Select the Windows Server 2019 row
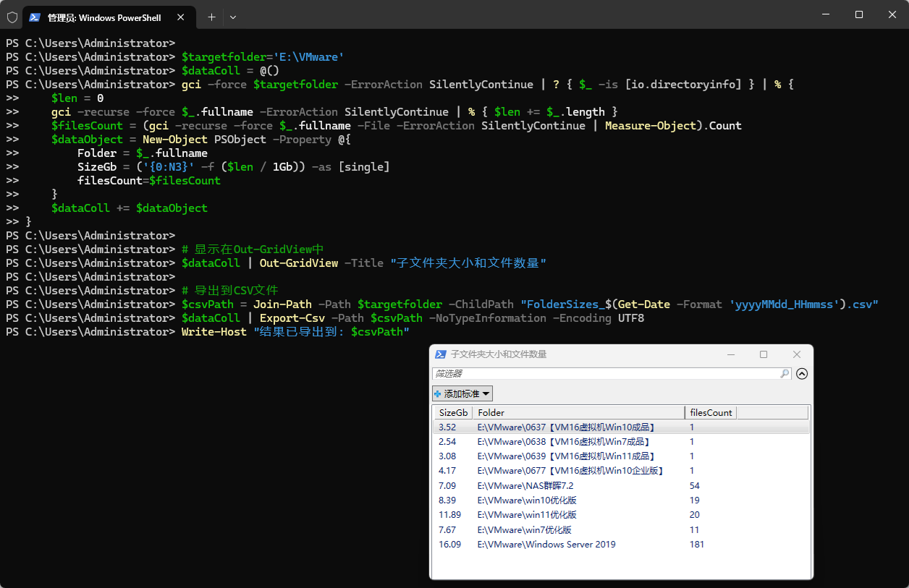909x588 pixels. click(546, 545)
